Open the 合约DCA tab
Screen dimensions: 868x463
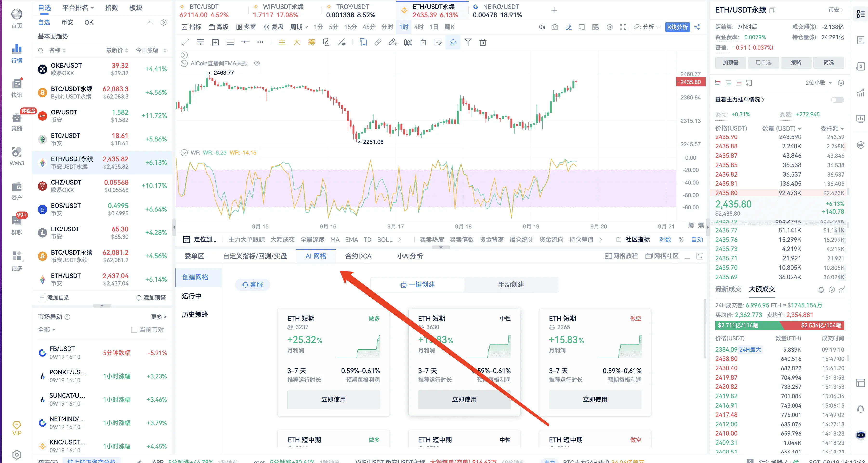pyautogui.click(x=358, y=256)
